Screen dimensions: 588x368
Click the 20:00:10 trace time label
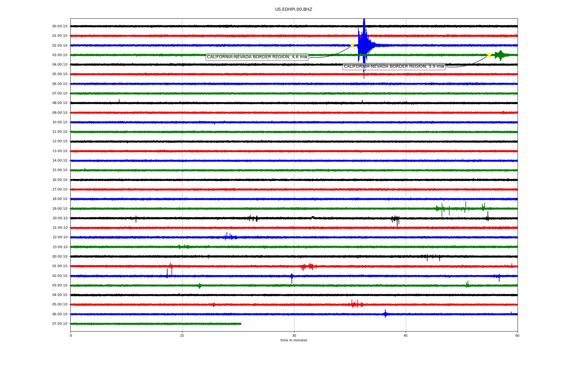(x=60, y=218)
